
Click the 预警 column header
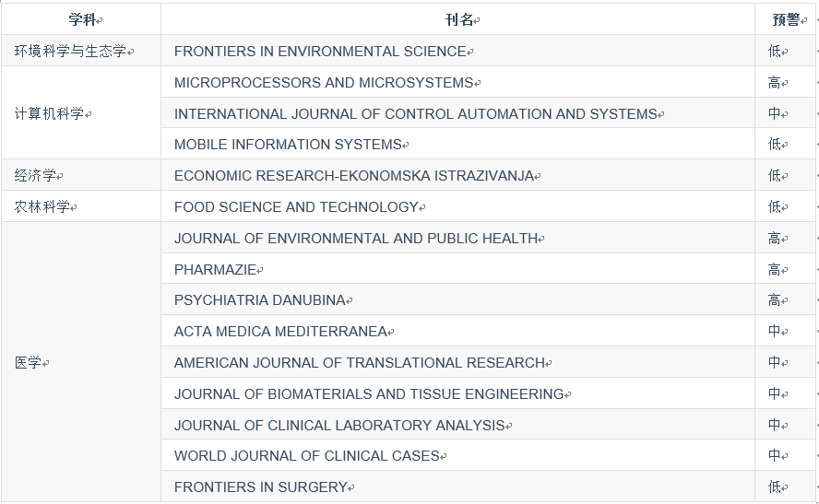786,20
